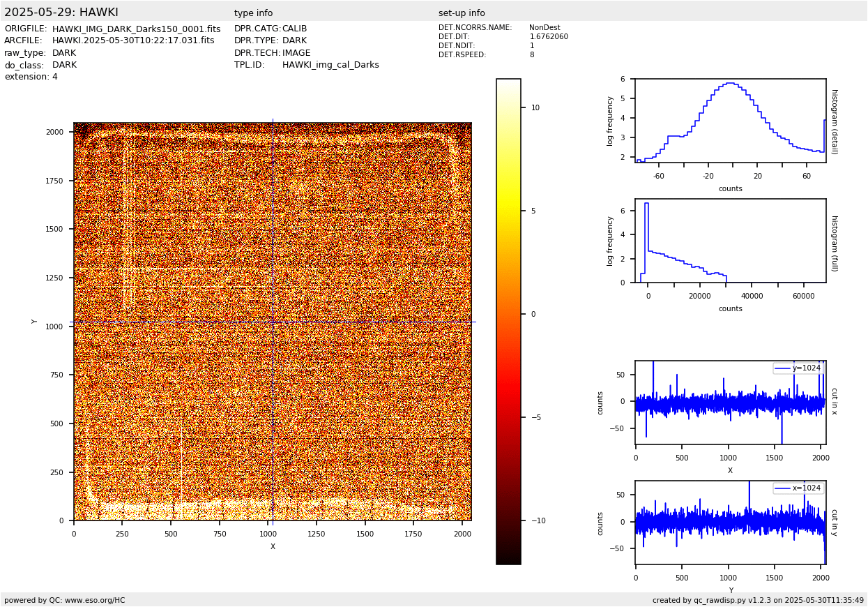The height and width of the screenshot is (607, 868).
Task: Click the main dark frame image
Action: tap(272, 322)
